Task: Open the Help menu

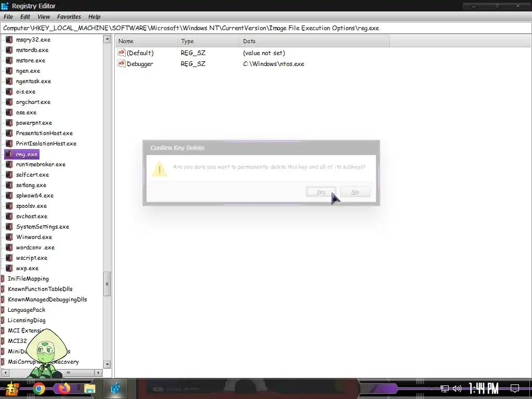Action: 95,17
